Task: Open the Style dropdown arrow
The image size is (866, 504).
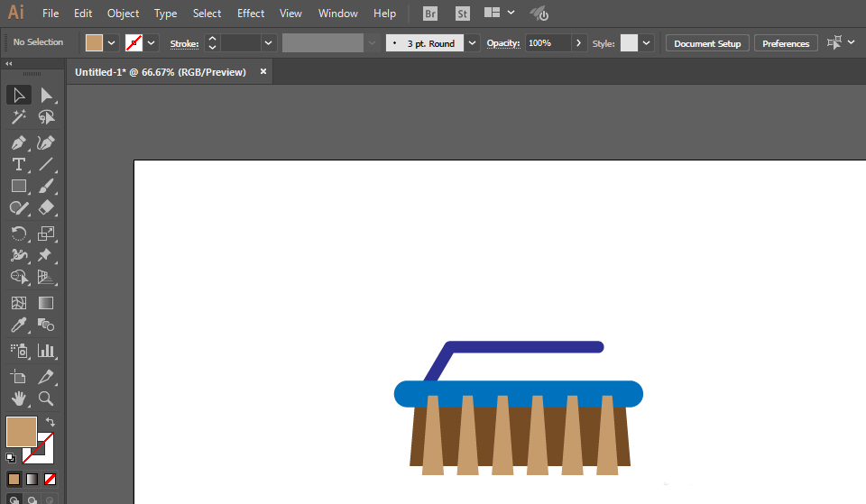Action: tap(647, 43)
